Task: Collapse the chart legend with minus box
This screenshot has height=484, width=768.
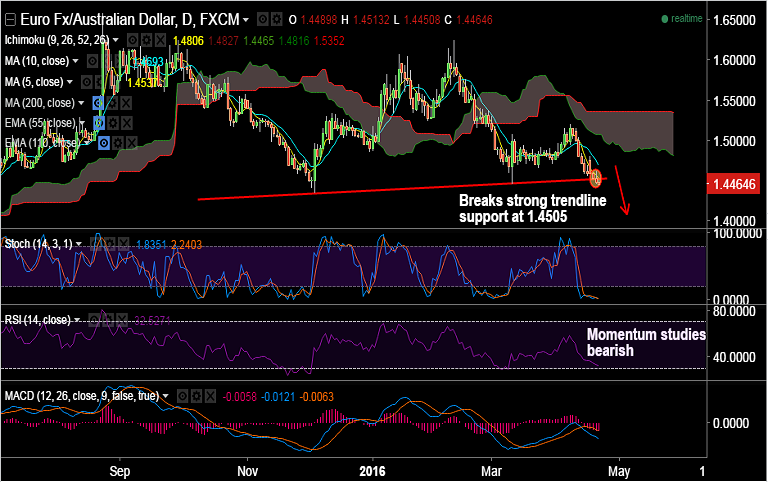Action: (x=9, y=20)
